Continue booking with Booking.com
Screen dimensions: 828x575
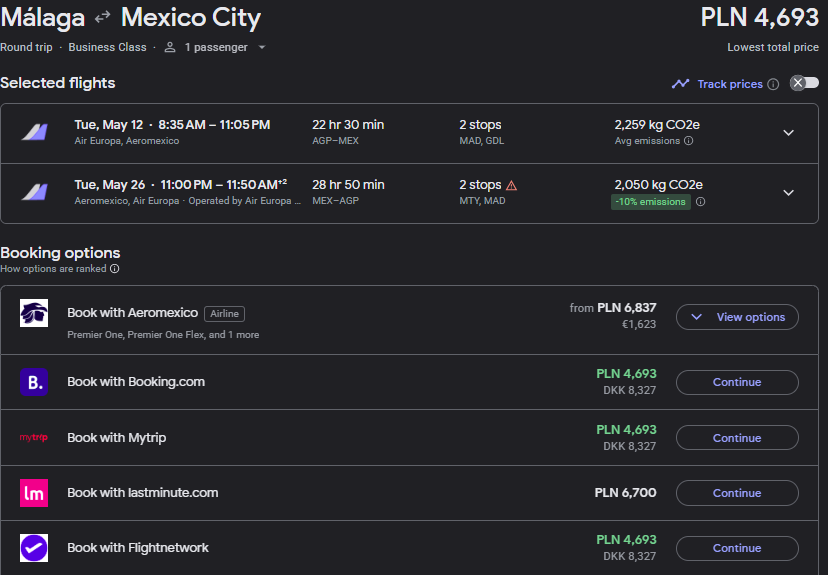pos(737,382)
